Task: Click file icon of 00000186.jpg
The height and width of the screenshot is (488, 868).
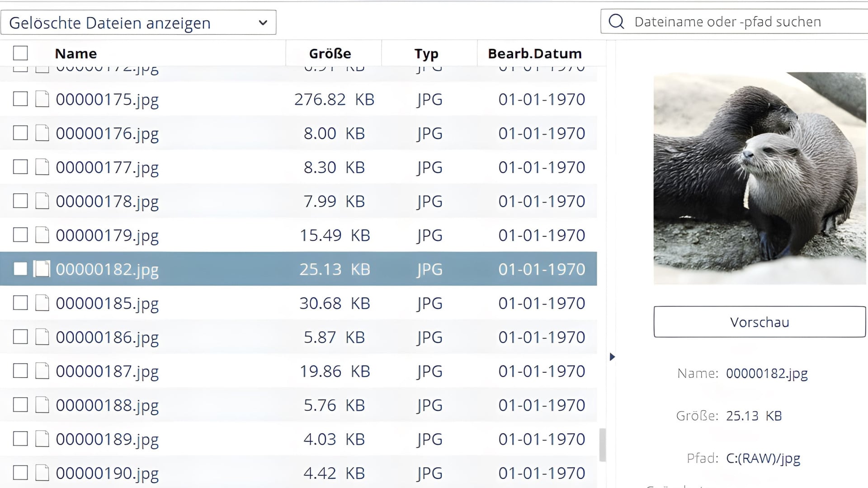Action: click(x=42, y=337)
